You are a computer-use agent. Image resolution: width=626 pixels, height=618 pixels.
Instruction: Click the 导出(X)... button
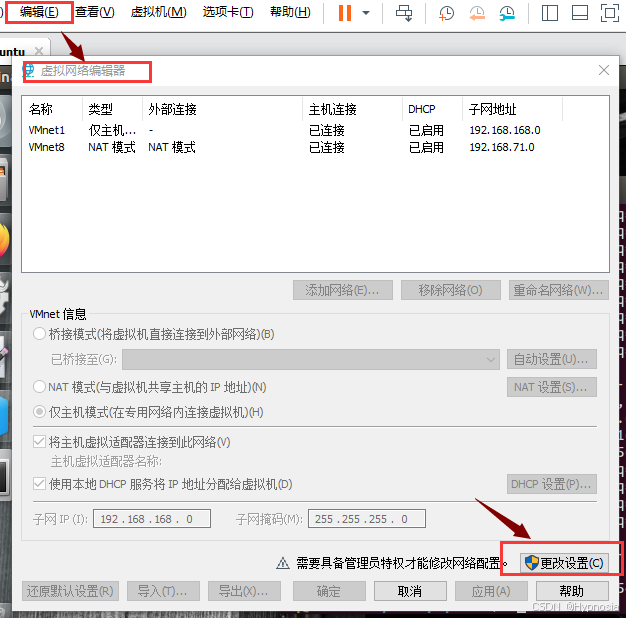[244, 591]
